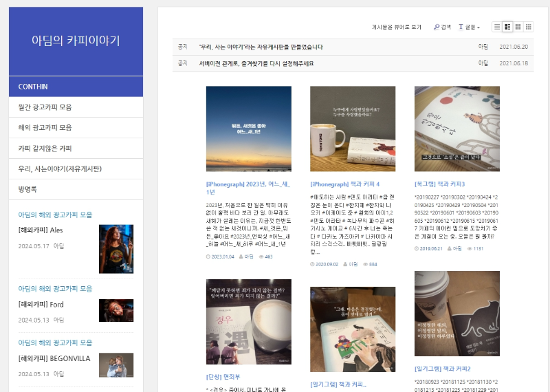
Task: Click 아딤의 해외 광고카피 모음 above Ales
Action: click(x=55, y=215)
